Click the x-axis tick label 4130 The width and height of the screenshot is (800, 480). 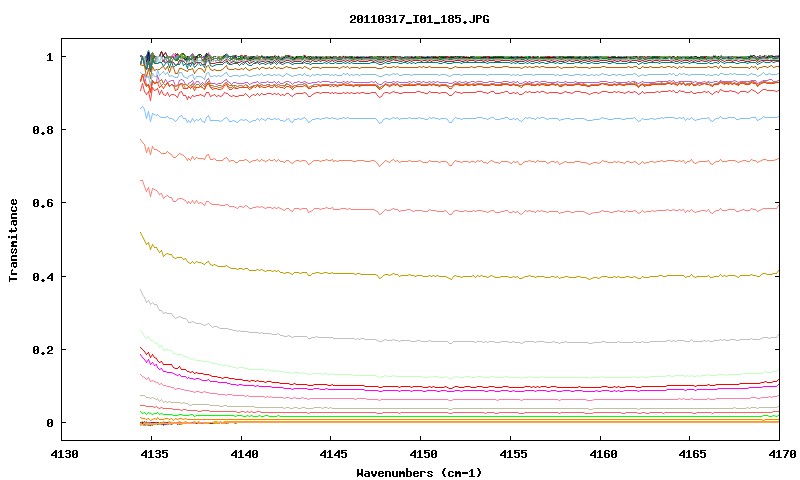(x=65, y=454)
